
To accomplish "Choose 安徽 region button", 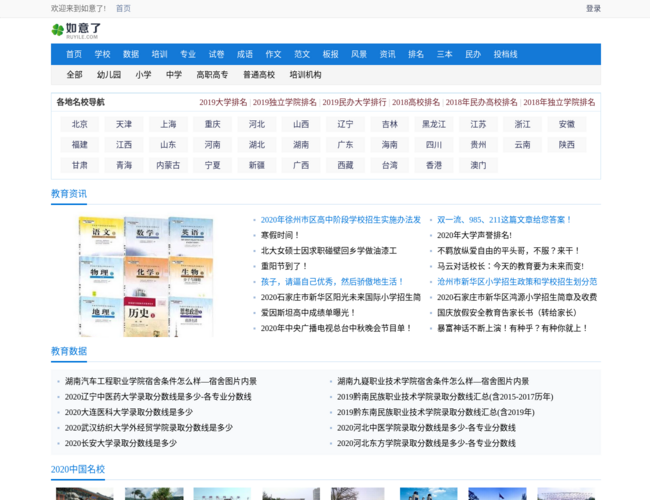I will click(x=567, y=124).
